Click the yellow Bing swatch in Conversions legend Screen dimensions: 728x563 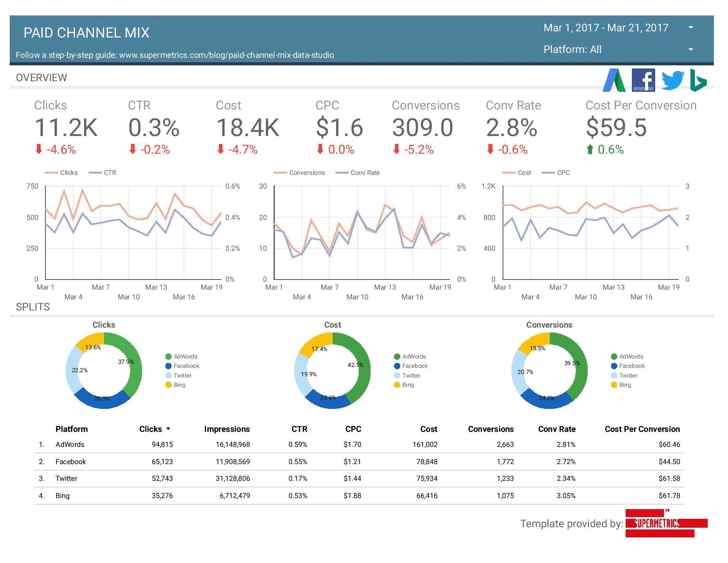613,385
